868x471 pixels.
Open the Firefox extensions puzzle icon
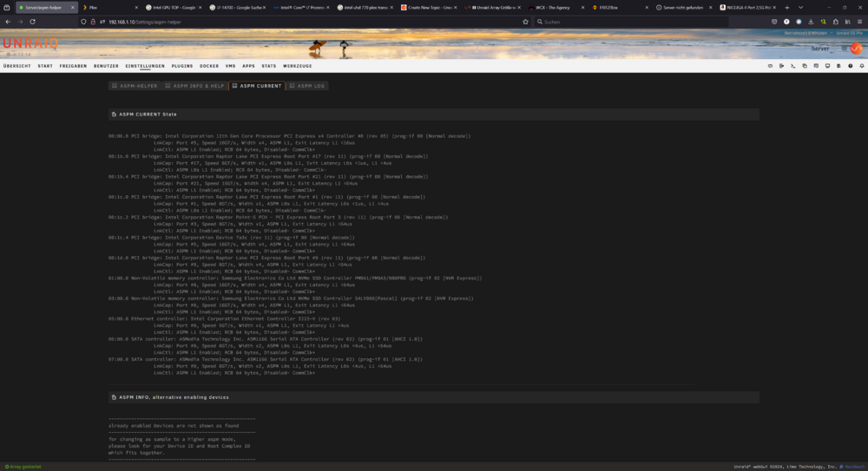click(835, 22)
